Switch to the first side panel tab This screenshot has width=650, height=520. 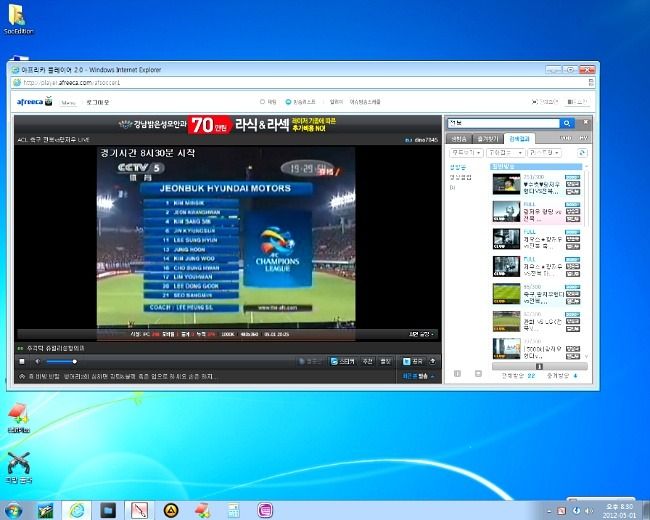tap(459, 139)
